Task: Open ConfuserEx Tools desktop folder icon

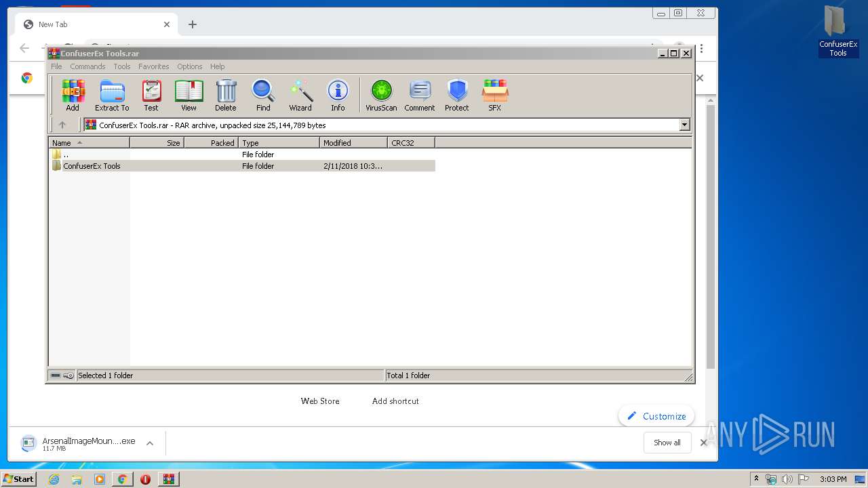Action: coord(838,31)
